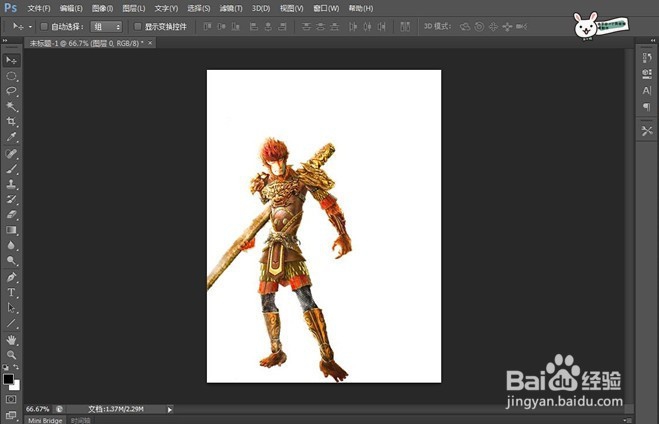
Task: Open the 3D menu
Action: (x=261, y=8)
